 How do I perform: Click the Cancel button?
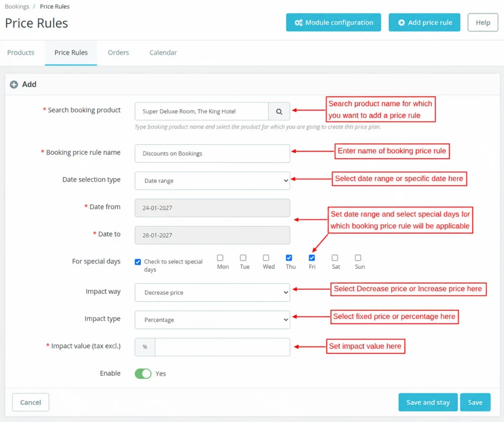(31, 402)
